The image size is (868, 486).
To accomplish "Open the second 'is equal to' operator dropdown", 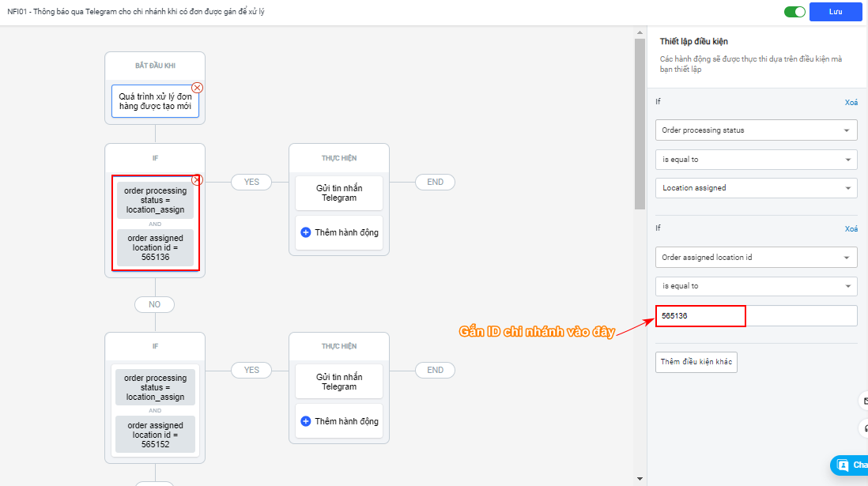I will [x=756, y=286].
